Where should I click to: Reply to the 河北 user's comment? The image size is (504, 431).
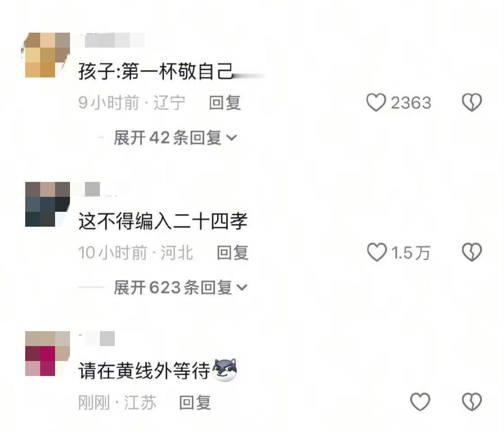click(x=232, y=252)
